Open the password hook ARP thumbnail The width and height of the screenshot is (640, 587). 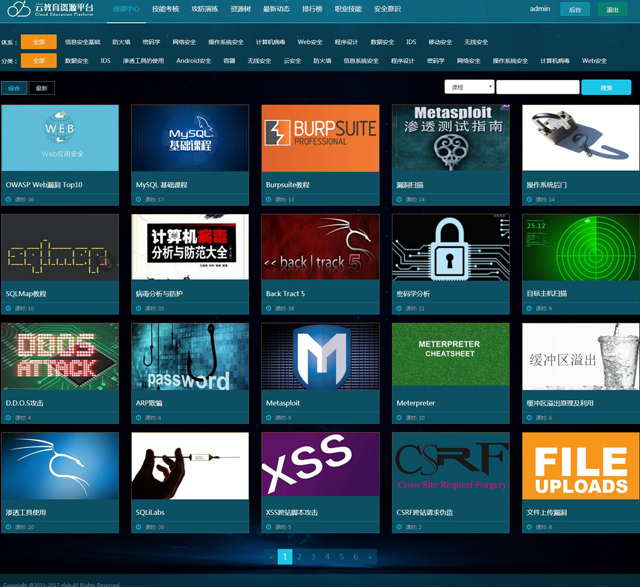190,356
